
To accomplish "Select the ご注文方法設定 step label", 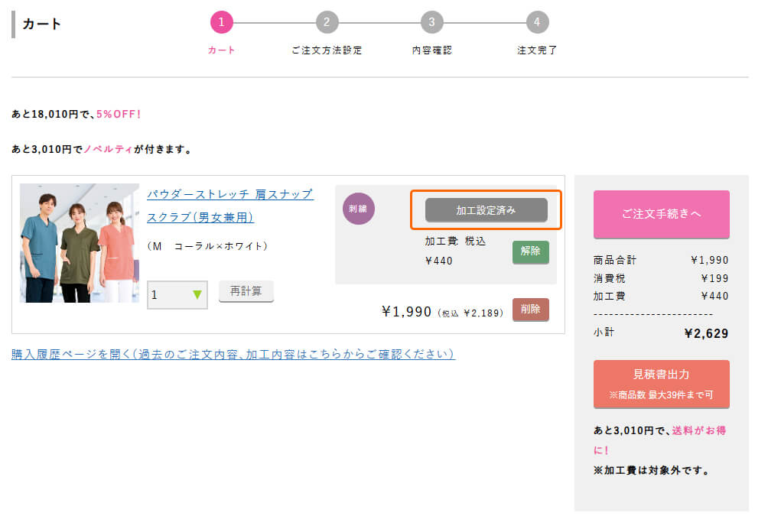I will point(327,50).
